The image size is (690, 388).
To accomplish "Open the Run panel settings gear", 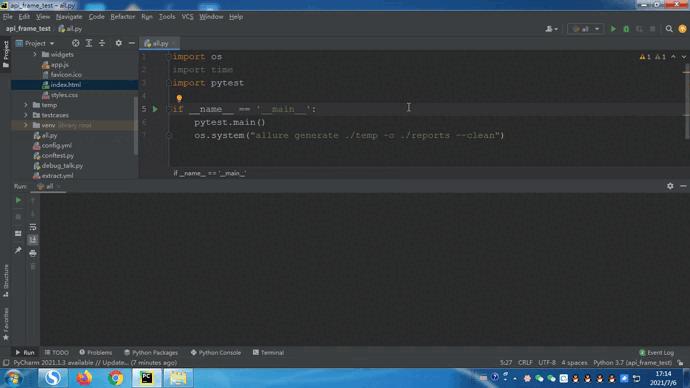I will click(x=670, y=186).
